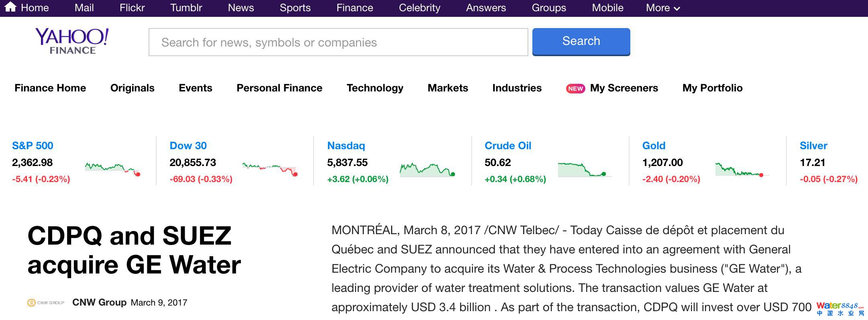
Task: Expand the More dropdown menu
Action: click(x=662, y=8)
